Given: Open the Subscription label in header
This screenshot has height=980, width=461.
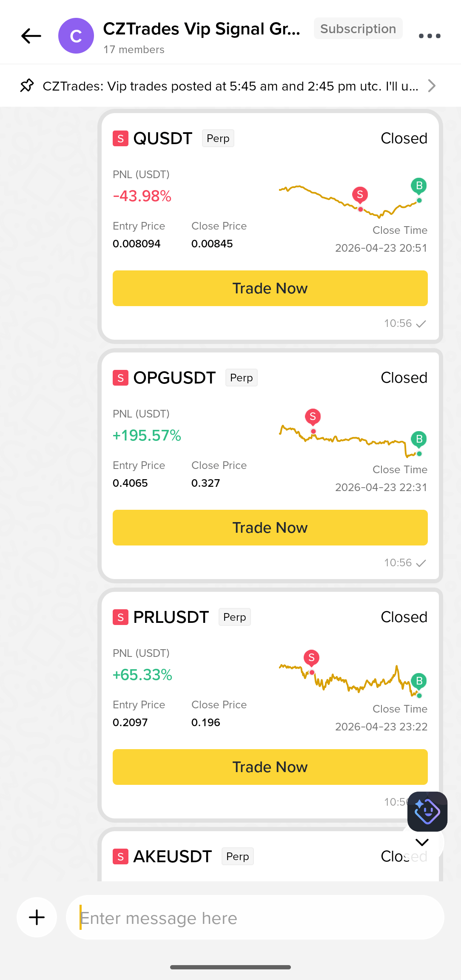Looking at the screenshot, I should point(358,28).
